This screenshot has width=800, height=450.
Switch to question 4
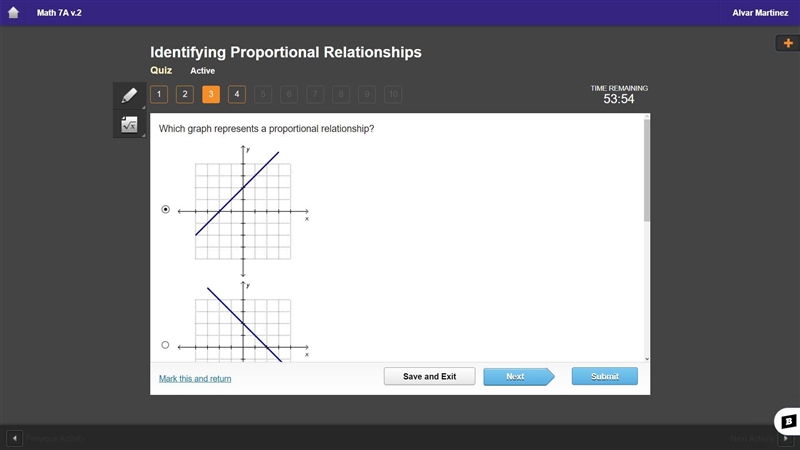pos(237,94)
